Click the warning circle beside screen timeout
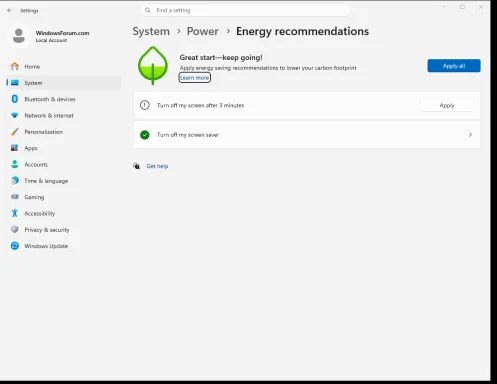 pyautogui.click(x=145, y=105)
